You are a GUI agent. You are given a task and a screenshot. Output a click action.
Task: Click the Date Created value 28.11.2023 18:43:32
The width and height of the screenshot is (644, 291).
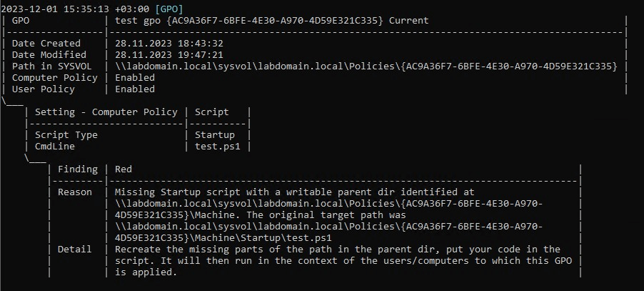point(168,43)
